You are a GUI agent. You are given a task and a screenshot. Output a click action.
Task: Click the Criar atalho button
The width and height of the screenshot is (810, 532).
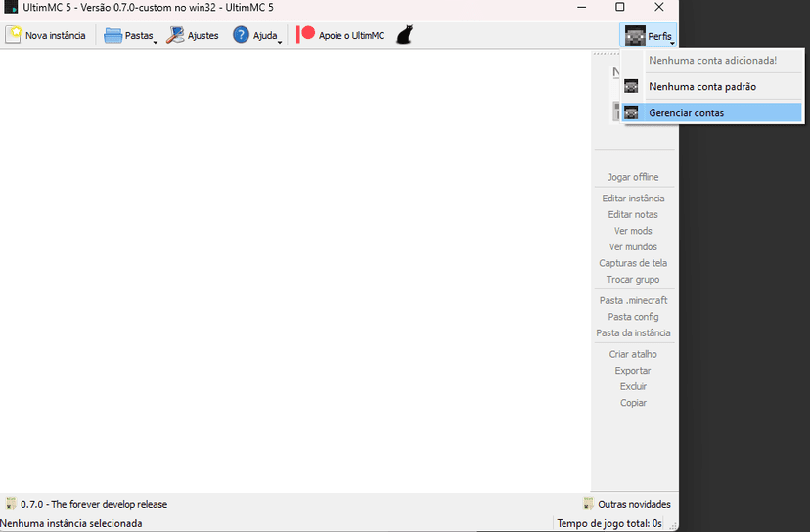(633, 354)
